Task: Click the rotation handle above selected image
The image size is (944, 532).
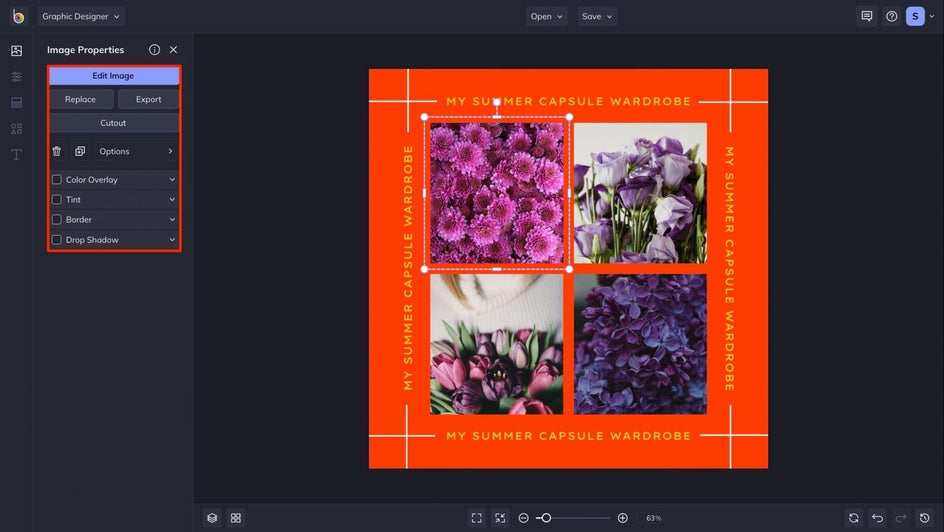Action: pos(497,102)
